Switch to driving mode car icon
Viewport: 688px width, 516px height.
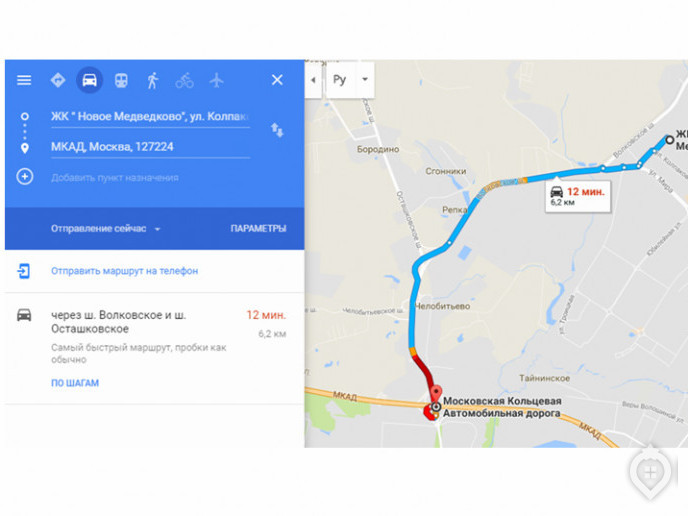click(x=90, y=80)
